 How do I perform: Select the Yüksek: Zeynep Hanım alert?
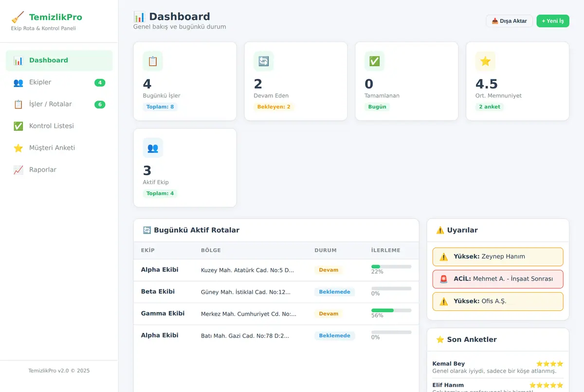tap(498, 257)
